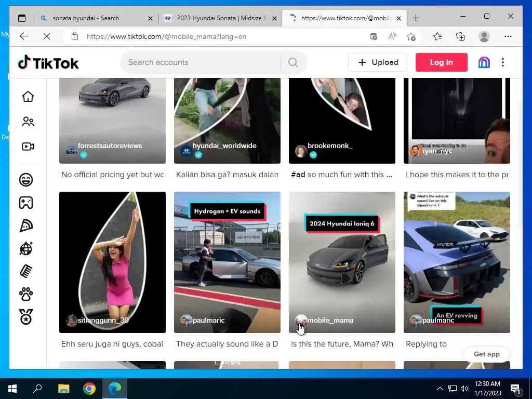Select the Animals paw print category icon

[x=26, y=295]
